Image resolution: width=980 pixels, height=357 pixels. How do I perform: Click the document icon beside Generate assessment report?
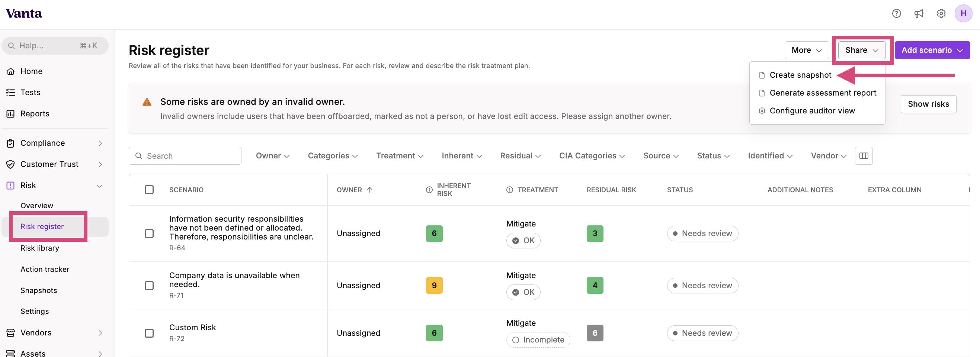click(762, 93)
